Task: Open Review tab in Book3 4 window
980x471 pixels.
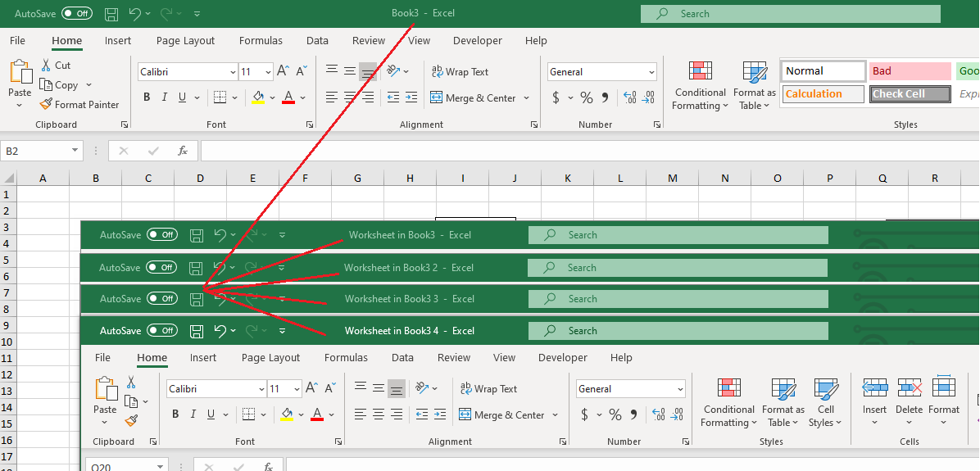Action: click(454, 358)
